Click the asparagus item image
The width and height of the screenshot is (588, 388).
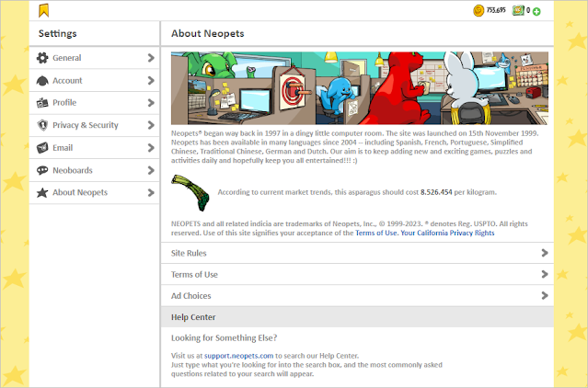[190, 192]
